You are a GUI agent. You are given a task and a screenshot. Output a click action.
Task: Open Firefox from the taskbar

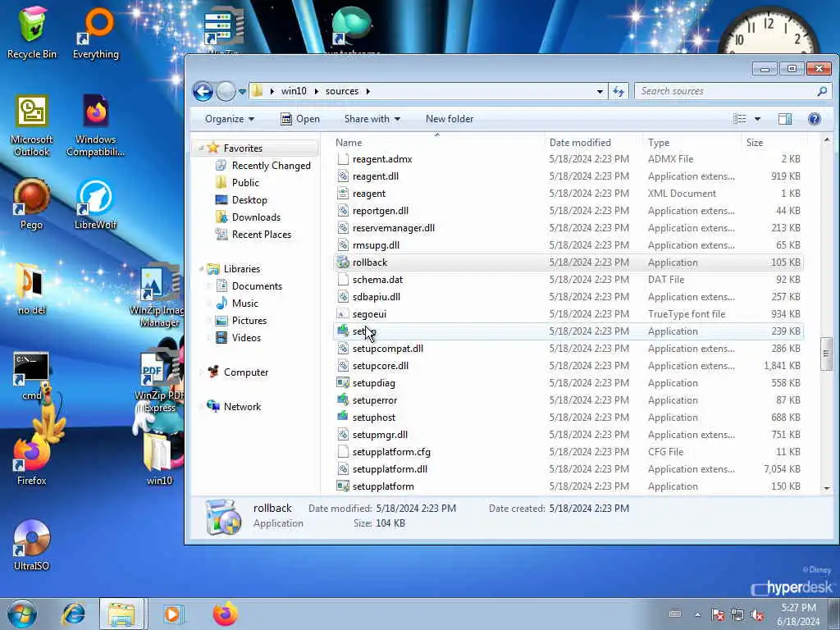point(226,614)
